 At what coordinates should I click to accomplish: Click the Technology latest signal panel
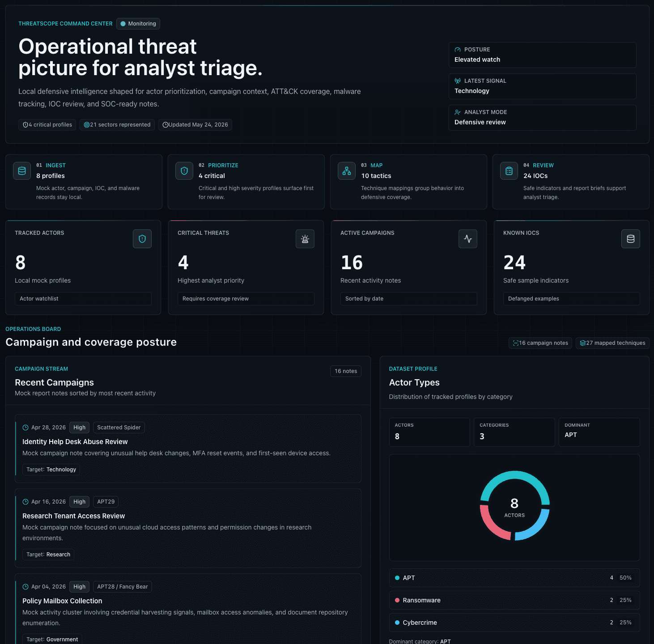542,86
